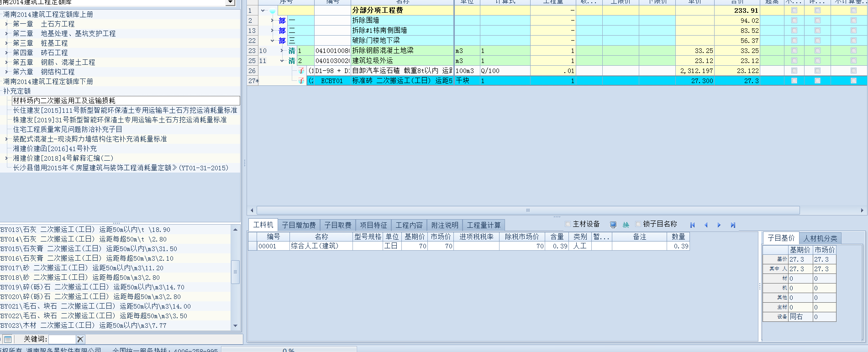Click the 子 icon of row 自卸汽车运石碴
Image resolution: width=868 pixels, height=352 pixels.
pyautogui.click(x=301, y=71)
